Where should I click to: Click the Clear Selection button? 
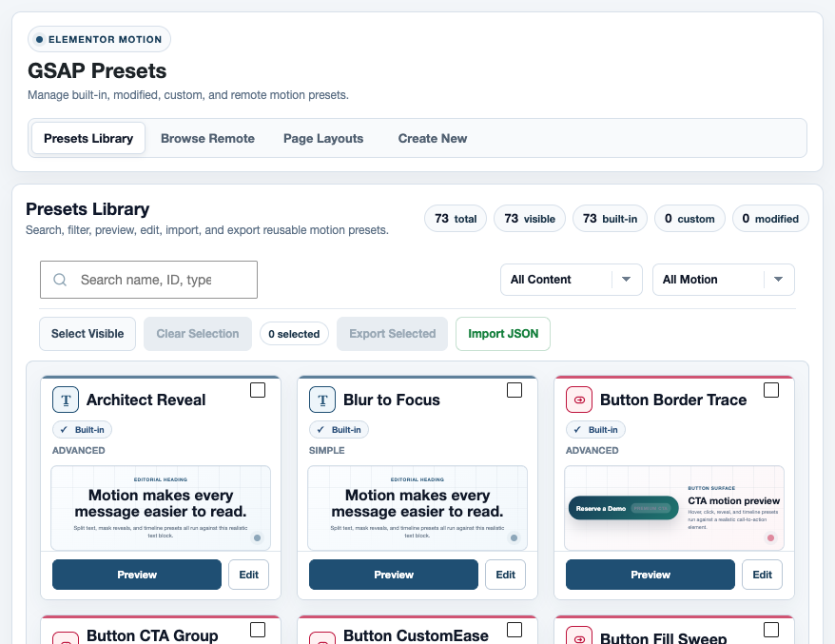point(198,334)
